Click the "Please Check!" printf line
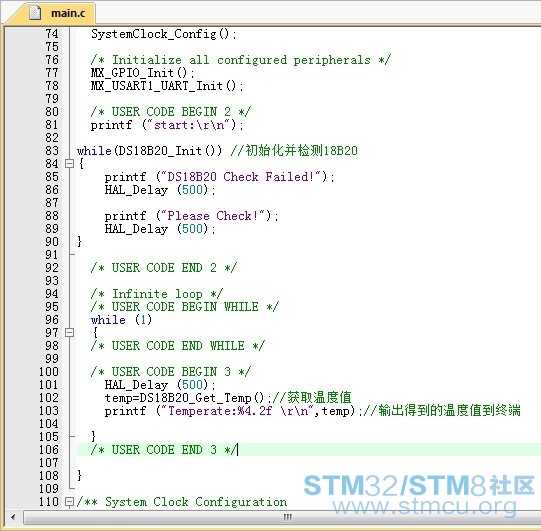The height and width of the screenshot is (531, 541). tap(191, 216)
